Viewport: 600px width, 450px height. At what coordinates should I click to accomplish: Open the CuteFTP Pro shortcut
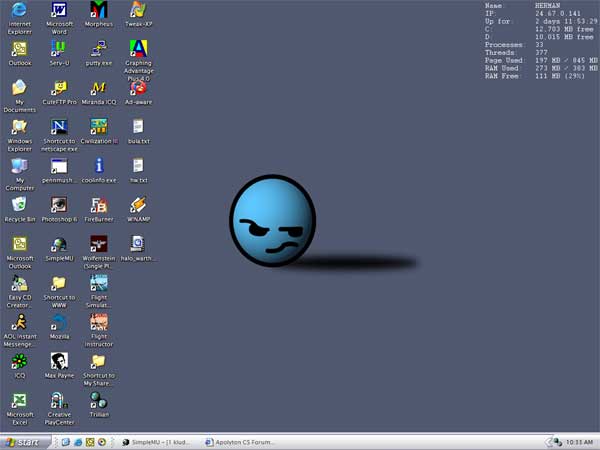point(59,88)
